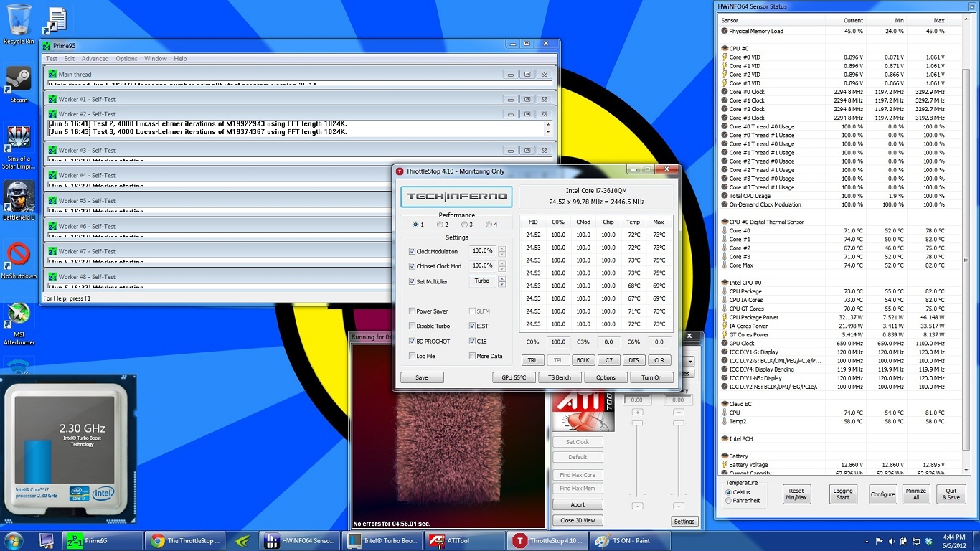Open the NVIDIA icon in the taskbar
The height and width of the screenshot is (551, 980).
coord(243,540)
